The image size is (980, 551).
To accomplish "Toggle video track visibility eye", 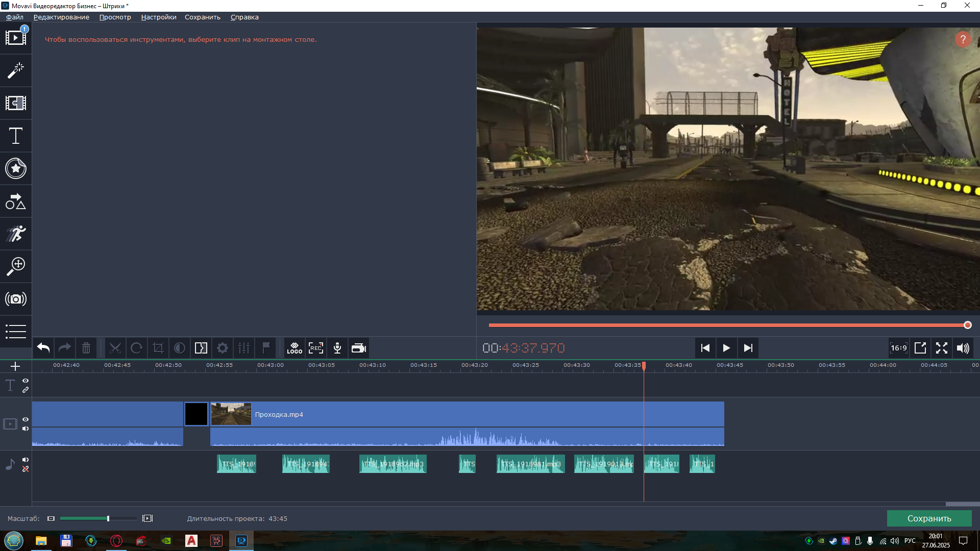I will point(26,419).
